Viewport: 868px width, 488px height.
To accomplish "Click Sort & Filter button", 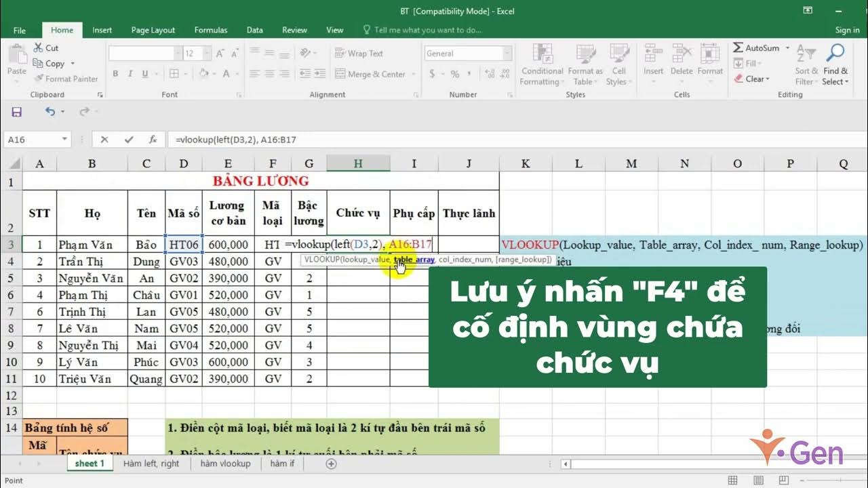I will 806,64.
